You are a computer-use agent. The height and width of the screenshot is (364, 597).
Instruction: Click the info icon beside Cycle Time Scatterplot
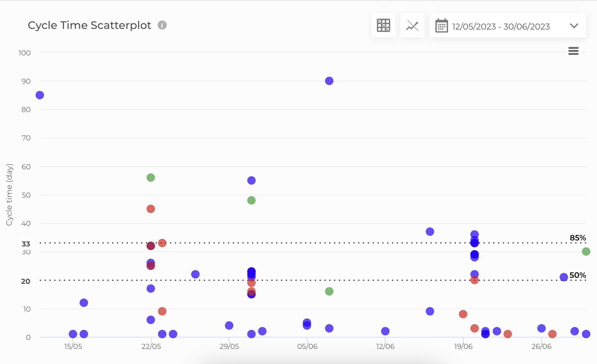coord(162,25)
